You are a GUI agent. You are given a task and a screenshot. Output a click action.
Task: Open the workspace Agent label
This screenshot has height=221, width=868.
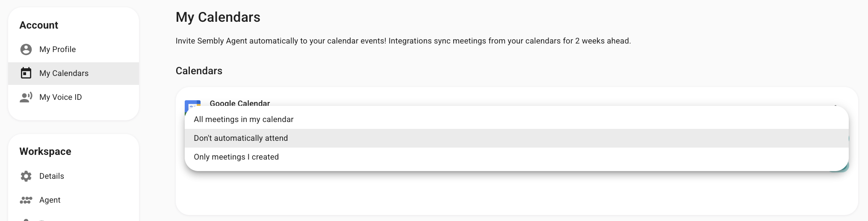coord(50,200)
